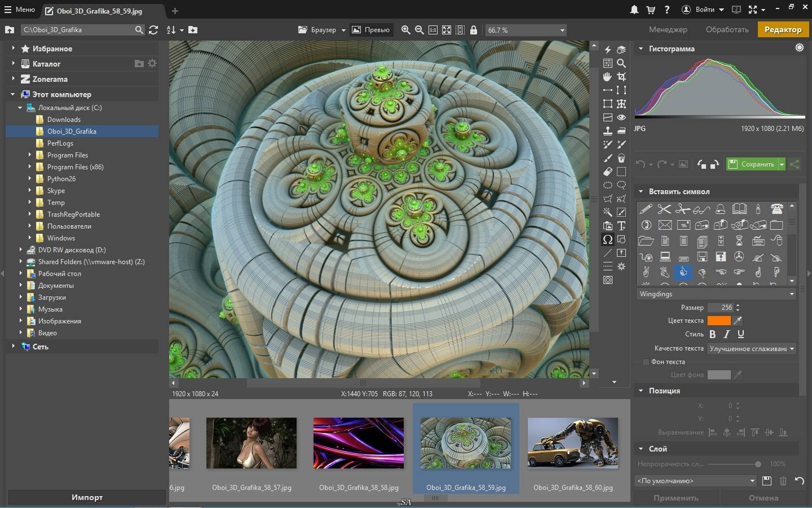Toggle Bold text style

point(712,334)
